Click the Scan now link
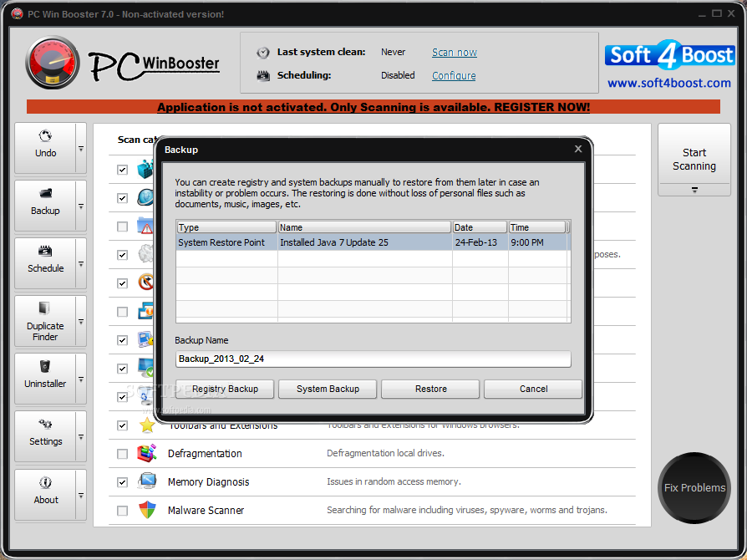This screenshot has width=747, height=560. click(x=455, y=53)
